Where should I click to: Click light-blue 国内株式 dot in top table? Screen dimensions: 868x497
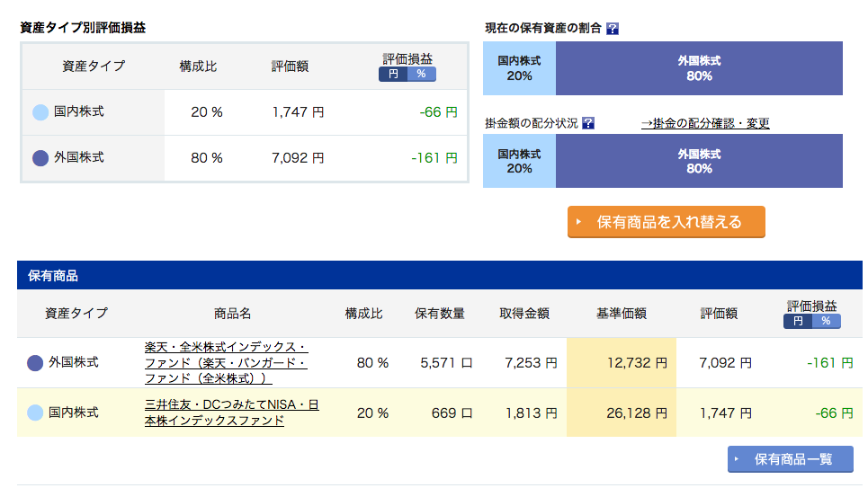pos(40,112)
